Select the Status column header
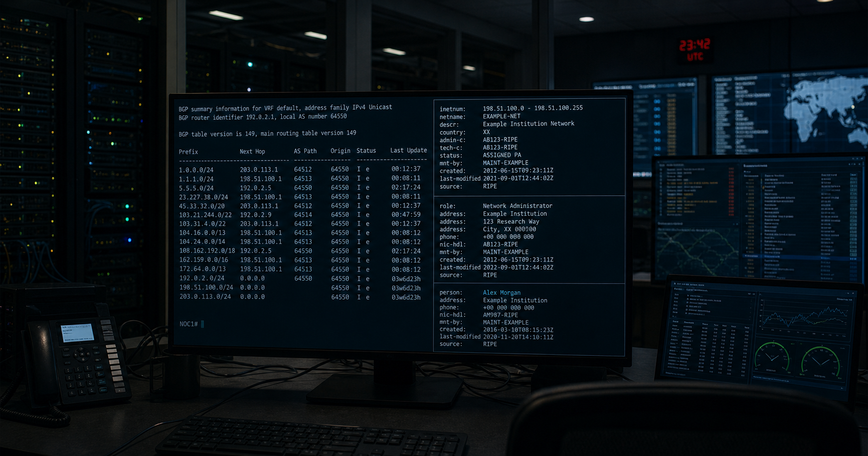 point(366,150)
